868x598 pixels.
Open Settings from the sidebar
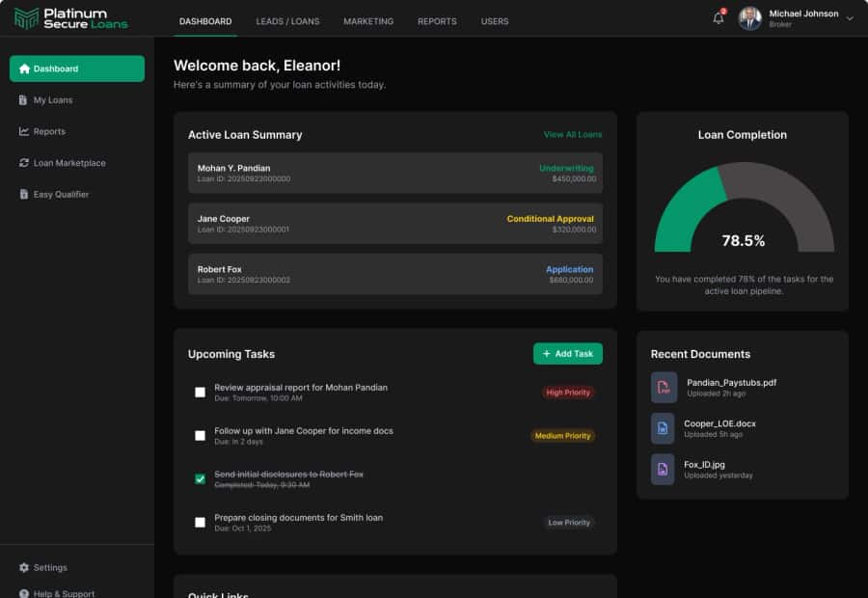[x=77, y=567]
